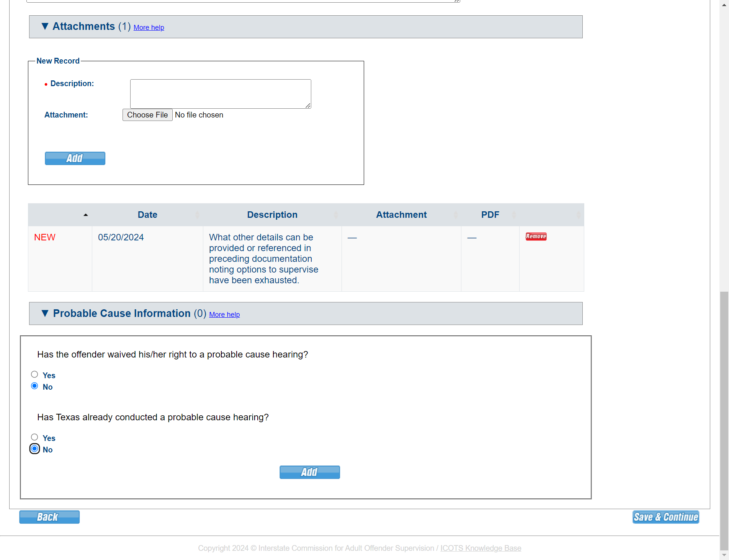Select No for offender waived hearing
729x560 pixels.
click(x=34, y=386)
